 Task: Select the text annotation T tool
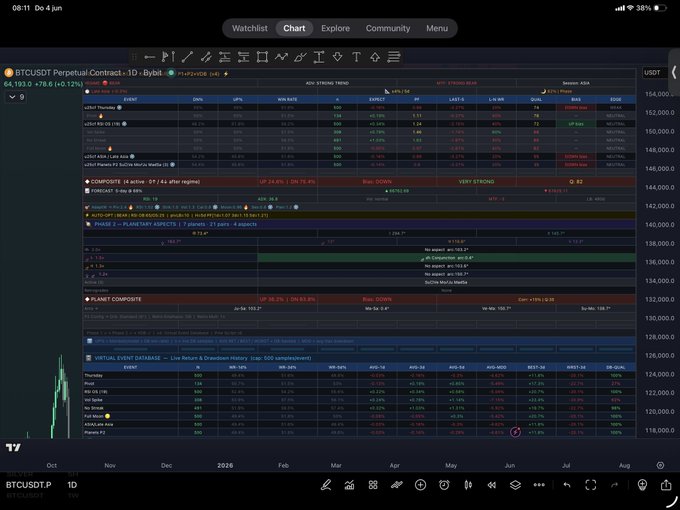[356, 57]
